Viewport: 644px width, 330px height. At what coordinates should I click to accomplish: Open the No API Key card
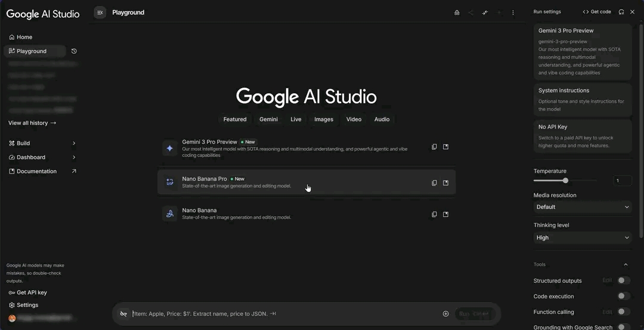click(583, 136)
